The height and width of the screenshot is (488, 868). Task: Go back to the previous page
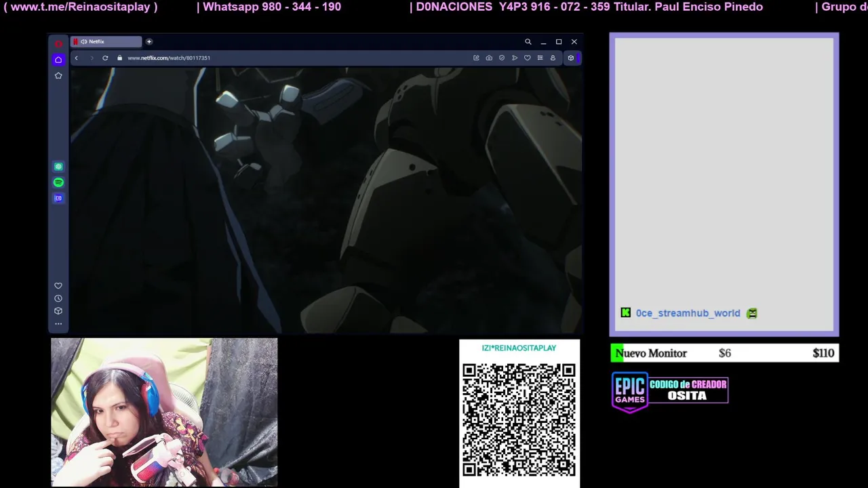click(x=76, y=58)
